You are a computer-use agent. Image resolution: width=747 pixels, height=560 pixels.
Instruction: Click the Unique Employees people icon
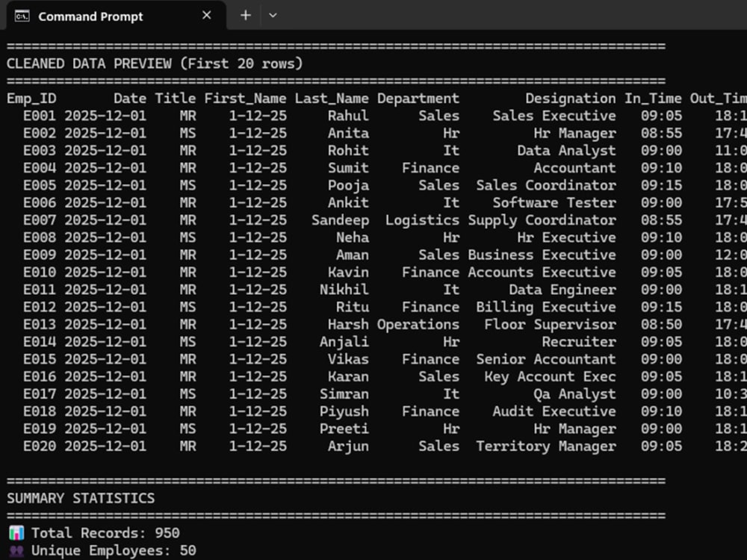pos(16,550)
